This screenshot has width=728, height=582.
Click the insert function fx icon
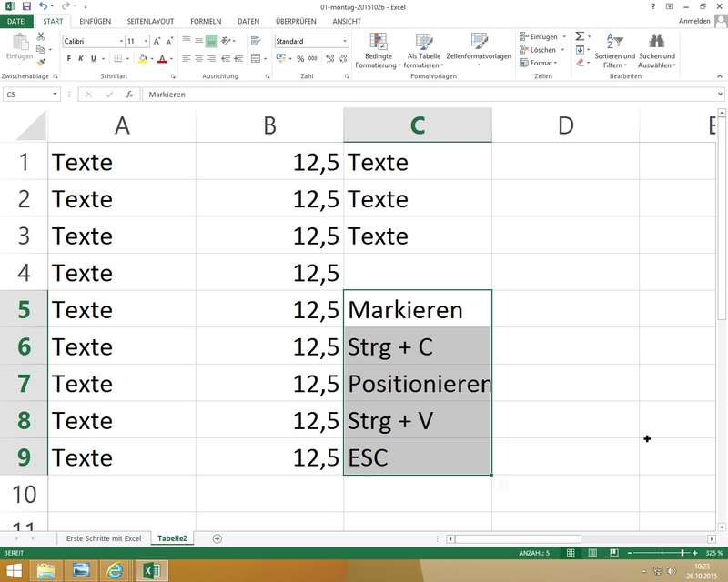pos(128,95)
